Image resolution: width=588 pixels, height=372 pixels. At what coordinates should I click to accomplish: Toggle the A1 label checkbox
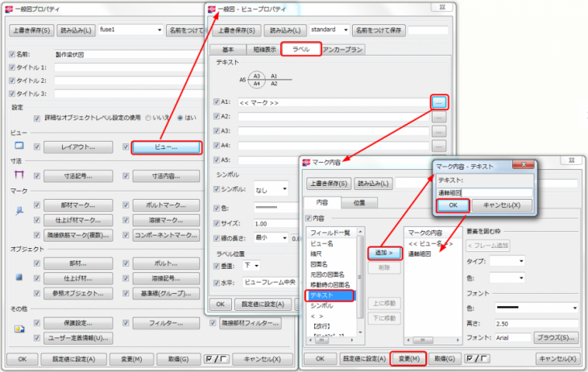pos(217,101)
